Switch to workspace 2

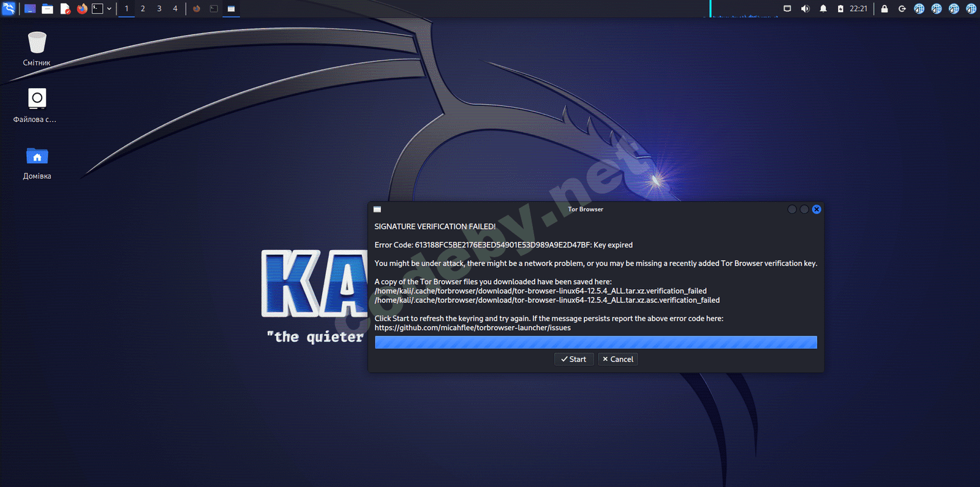tap(143, 9)
